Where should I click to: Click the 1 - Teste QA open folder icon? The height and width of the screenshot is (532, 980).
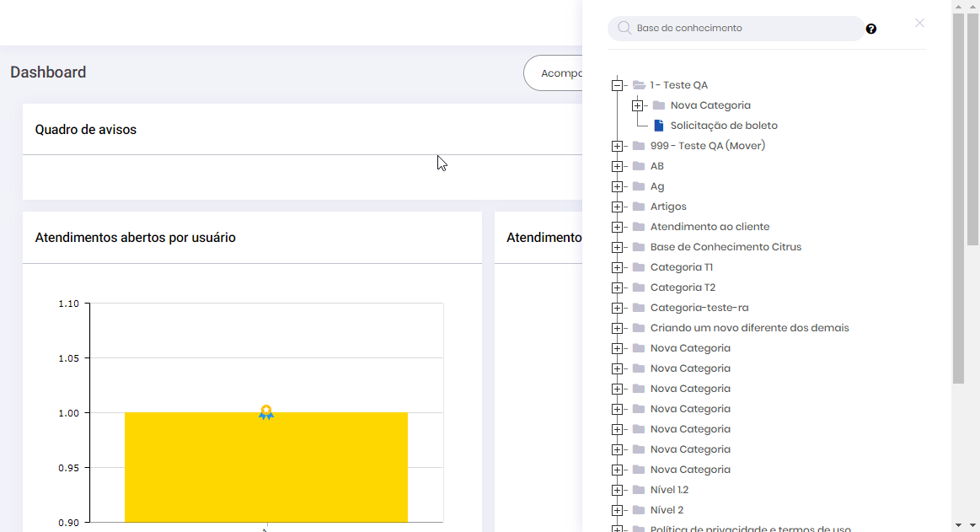click(x=640, y=85)
